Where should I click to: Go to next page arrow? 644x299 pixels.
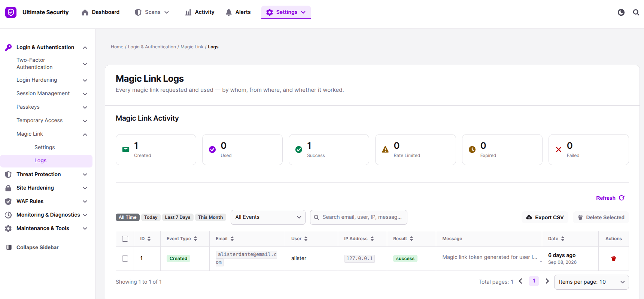point(547,281)
